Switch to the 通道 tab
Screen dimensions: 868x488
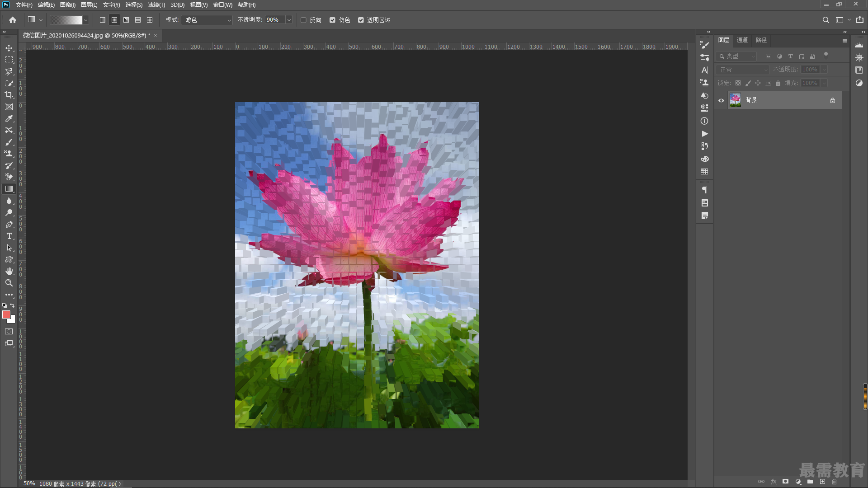coord(742,40)
